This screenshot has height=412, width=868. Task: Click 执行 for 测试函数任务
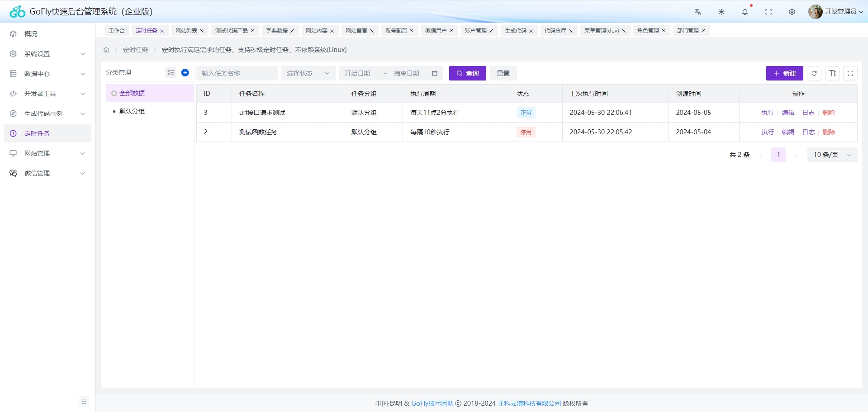[x=768, y=132]
